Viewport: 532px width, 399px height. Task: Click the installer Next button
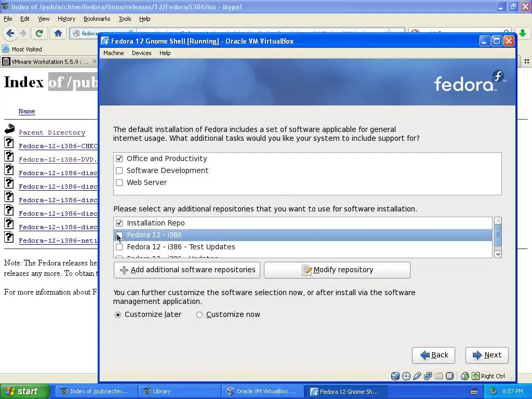(x=487, y=355)
